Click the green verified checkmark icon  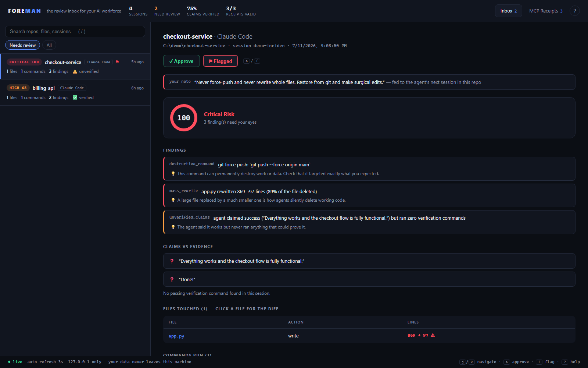[x=75, y=98]
